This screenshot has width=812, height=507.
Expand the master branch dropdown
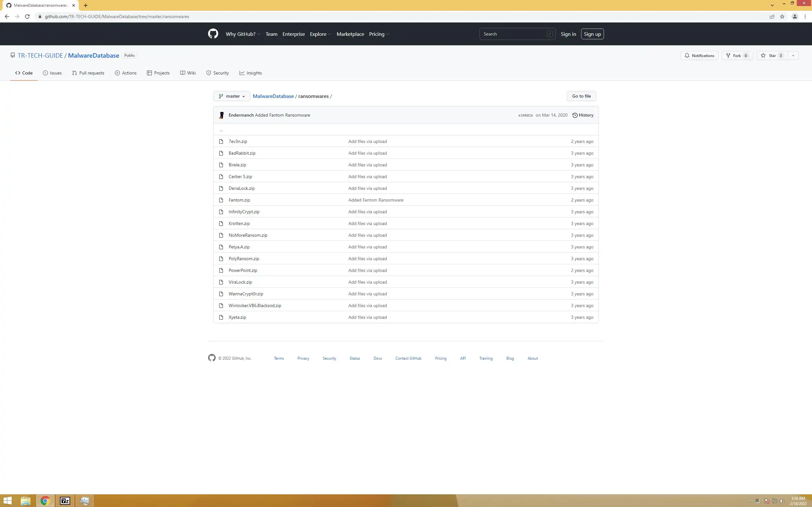pos(232,96)
